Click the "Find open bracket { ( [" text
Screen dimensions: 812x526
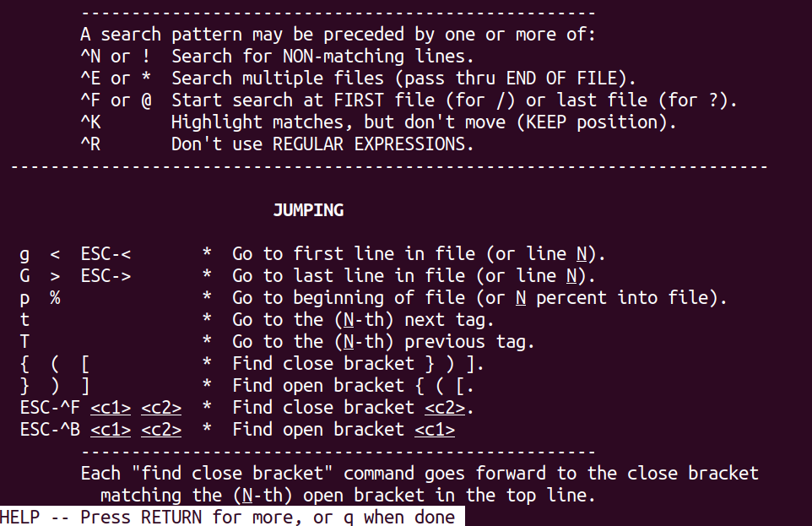click(x=353, y=386)
